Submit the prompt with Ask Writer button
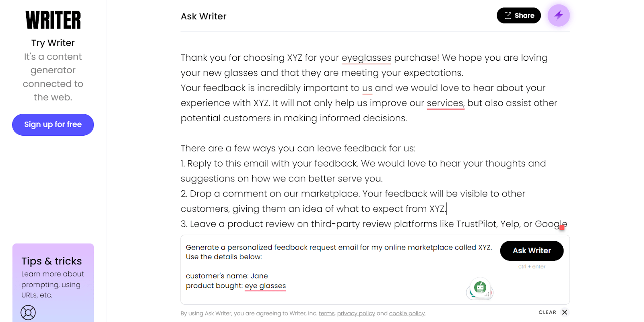Screen dimensions: 644x322 click(531, 251)
